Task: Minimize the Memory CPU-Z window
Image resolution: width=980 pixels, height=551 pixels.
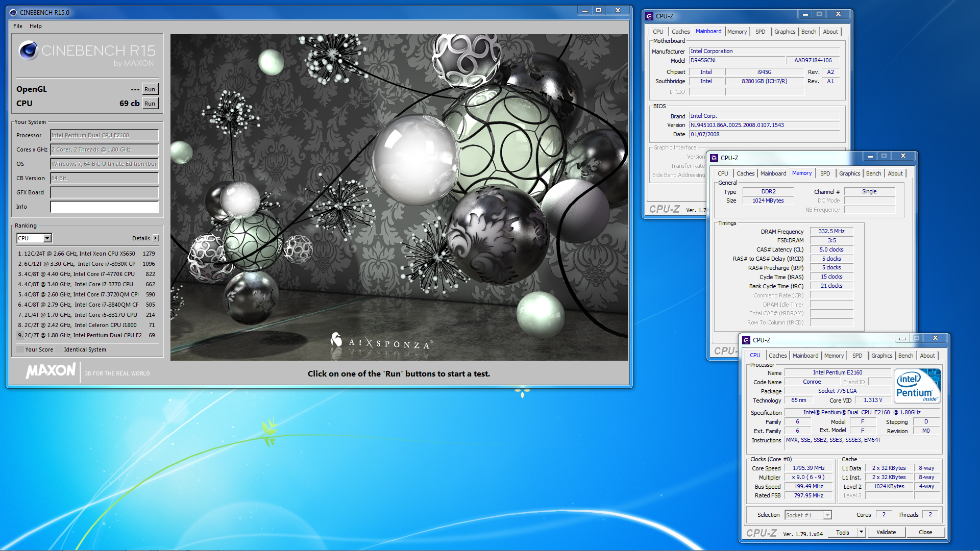Action: pyautogui.click(x=870, y=156)
